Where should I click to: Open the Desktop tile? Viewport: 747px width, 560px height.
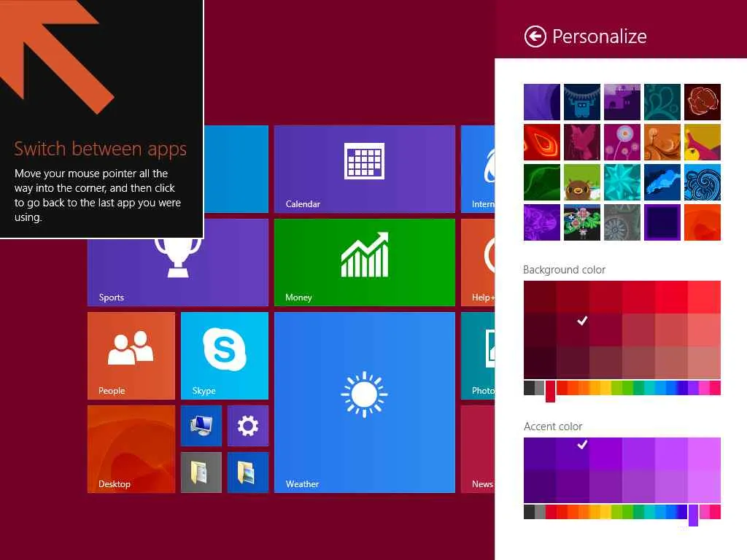point(131,449)
